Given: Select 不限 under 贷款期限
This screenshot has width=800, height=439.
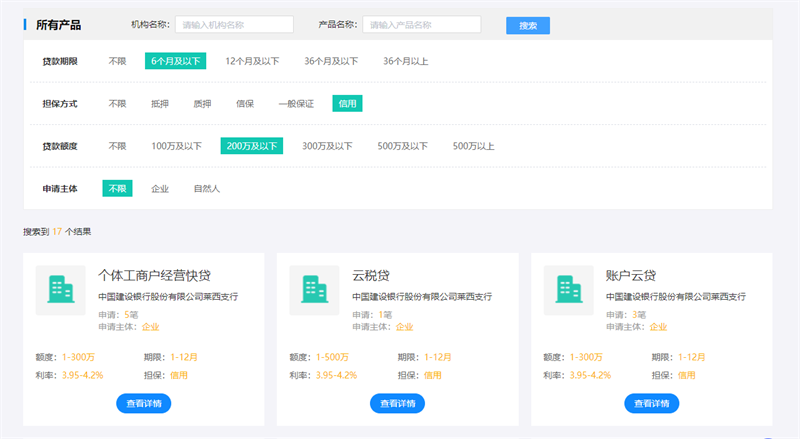Looking at the screenshot, I should coord(118,61).
